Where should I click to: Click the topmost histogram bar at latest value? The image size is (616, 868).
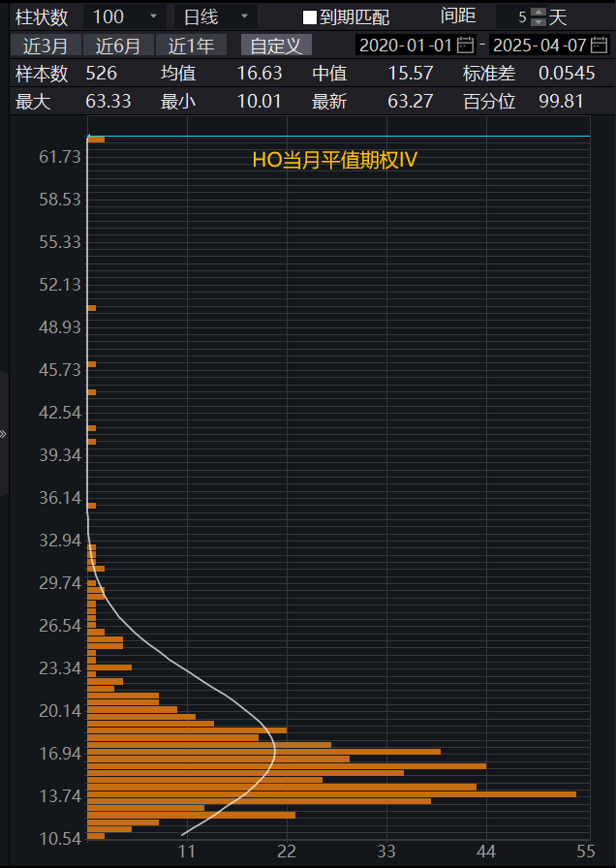click(x=96, y=139)
